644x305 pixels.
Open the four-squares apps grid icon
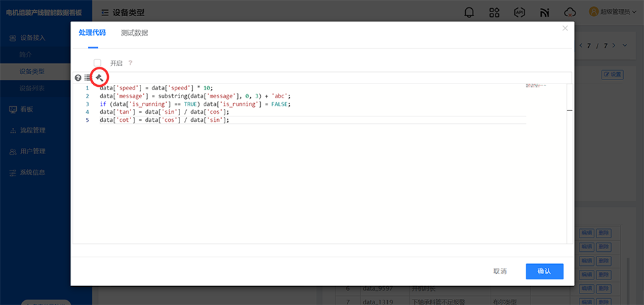(x=494, y=12)
